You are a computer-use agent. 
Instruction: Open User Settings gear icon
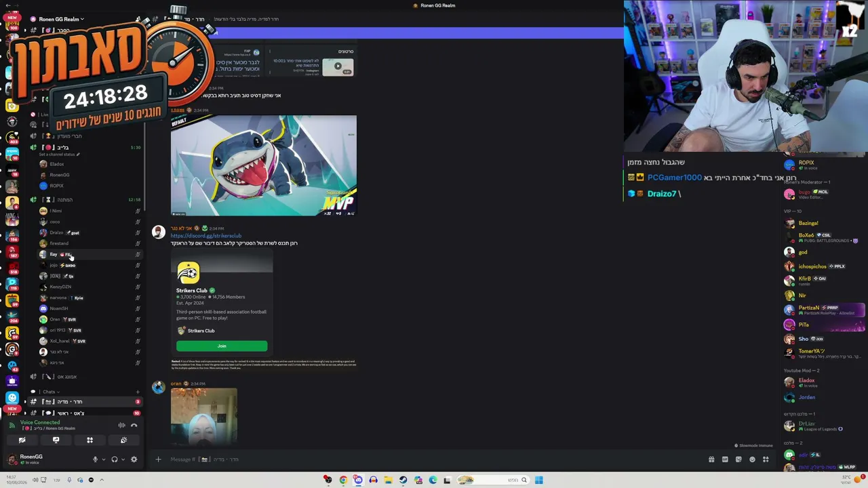pyautogui.click(x=134, y=460)
